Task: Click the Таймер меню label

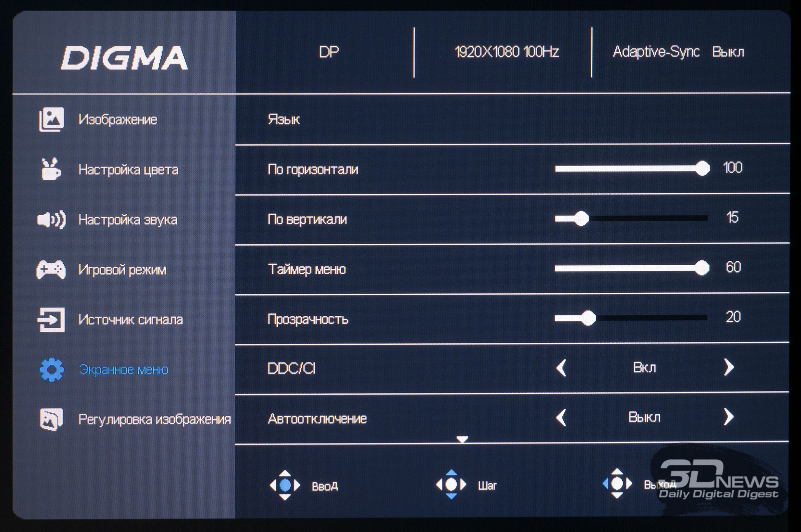Action: coord(307,269)
